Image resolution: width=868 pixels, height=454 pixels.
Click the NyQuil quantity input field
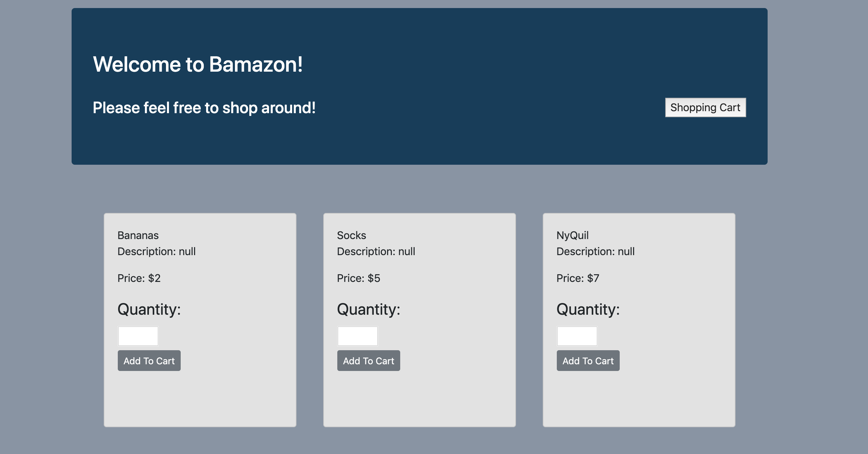click(577, 336)
